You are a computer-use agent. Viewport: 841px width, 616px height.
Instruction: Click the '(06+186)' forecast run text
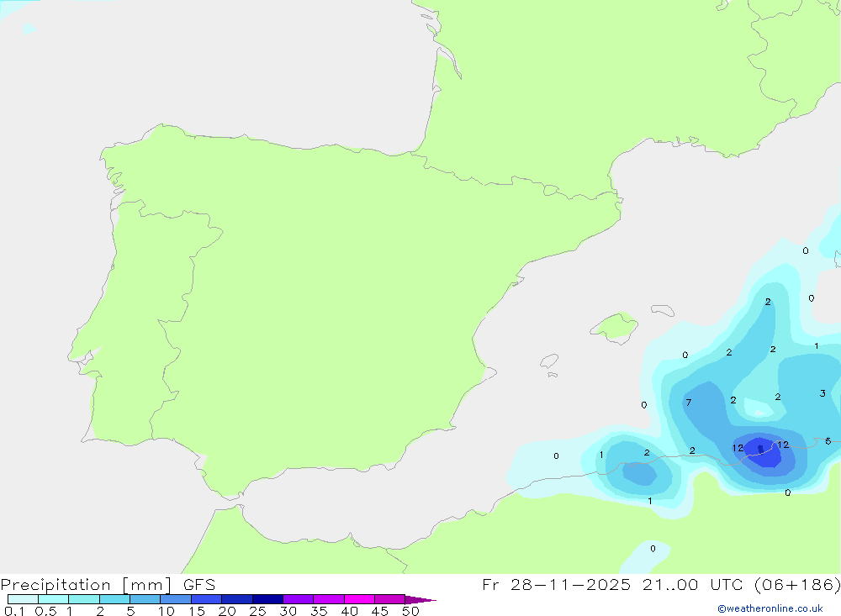(797, 585)
